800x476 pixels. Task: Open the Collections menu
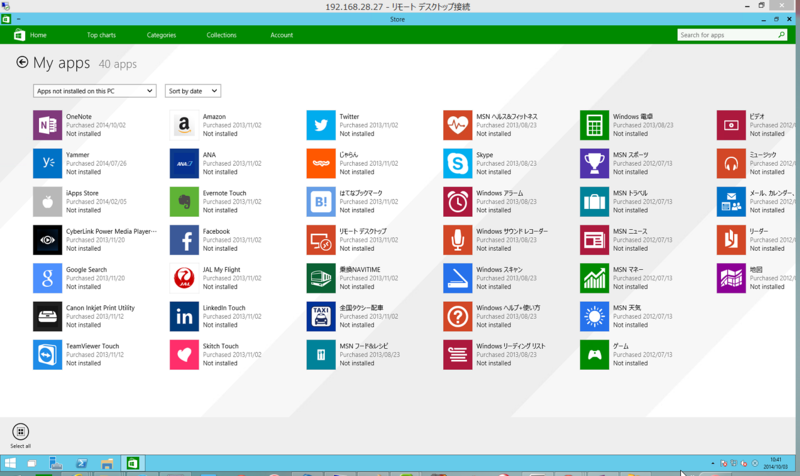click(221, 35)
